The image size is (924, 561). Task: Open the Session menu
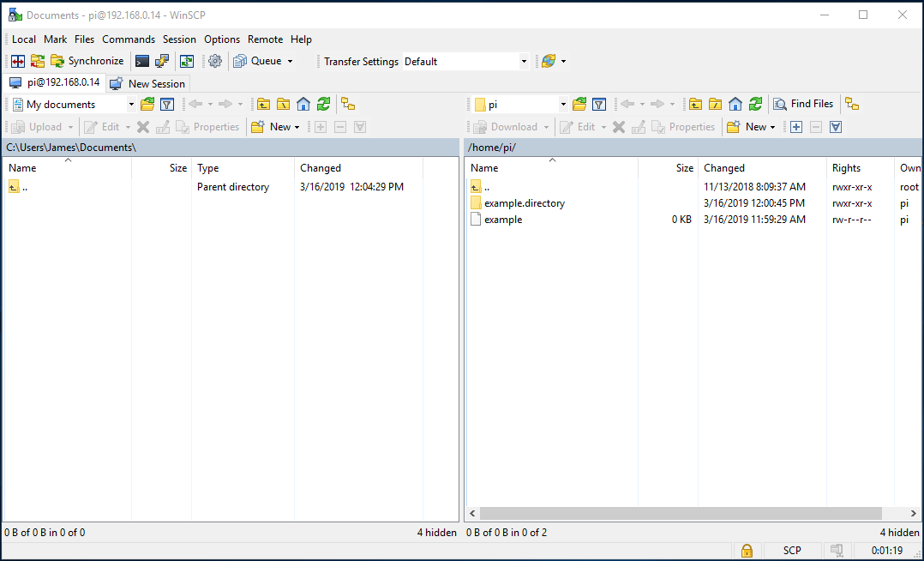pos(179,39)
